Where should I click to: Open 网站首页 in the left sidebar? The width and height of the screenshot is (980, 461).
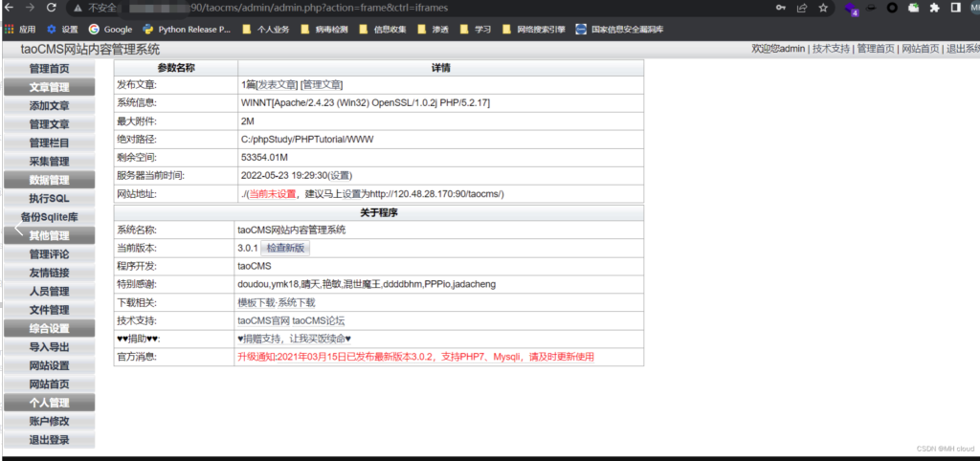click(x=50, y=384)
